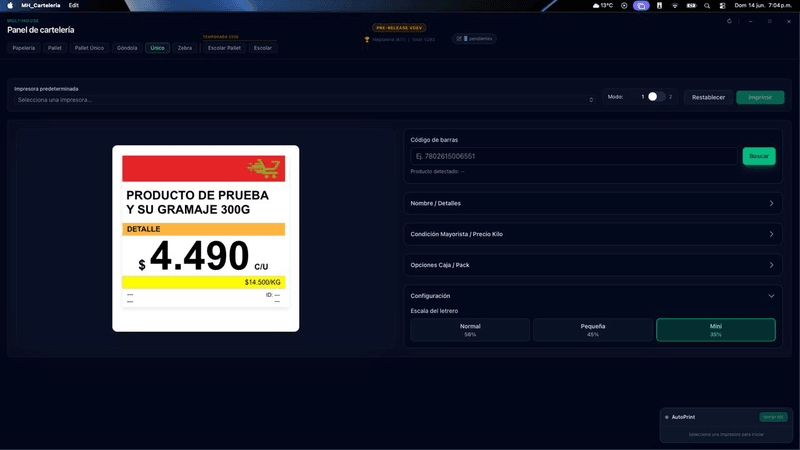Click the menu bar date and time
This screenshot has width=800, height=450.
[x=763, y=6]
